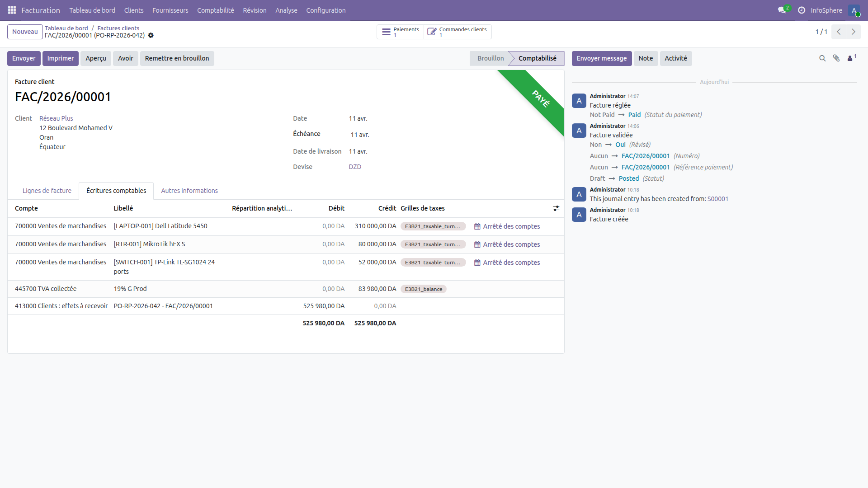Viewport: 868px width, 488px height.
Task: Click the gear icon beside invoice breadcrumb
Action: (x=151, y=35)
